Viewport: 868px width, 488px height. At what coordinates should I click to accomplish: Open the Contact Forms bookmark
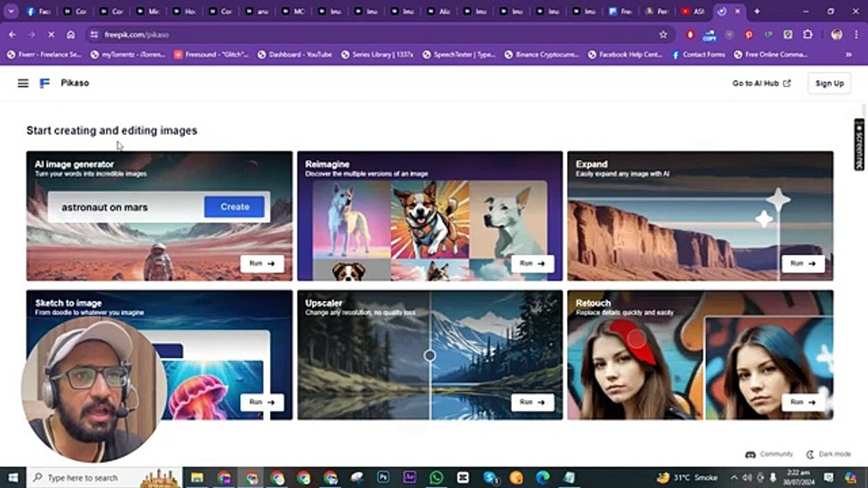(698, 55)
